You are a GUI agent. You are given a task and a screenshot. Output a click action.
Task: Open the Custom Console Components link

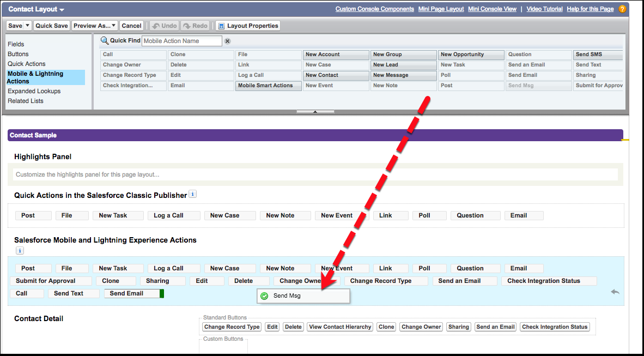point(374,9)
